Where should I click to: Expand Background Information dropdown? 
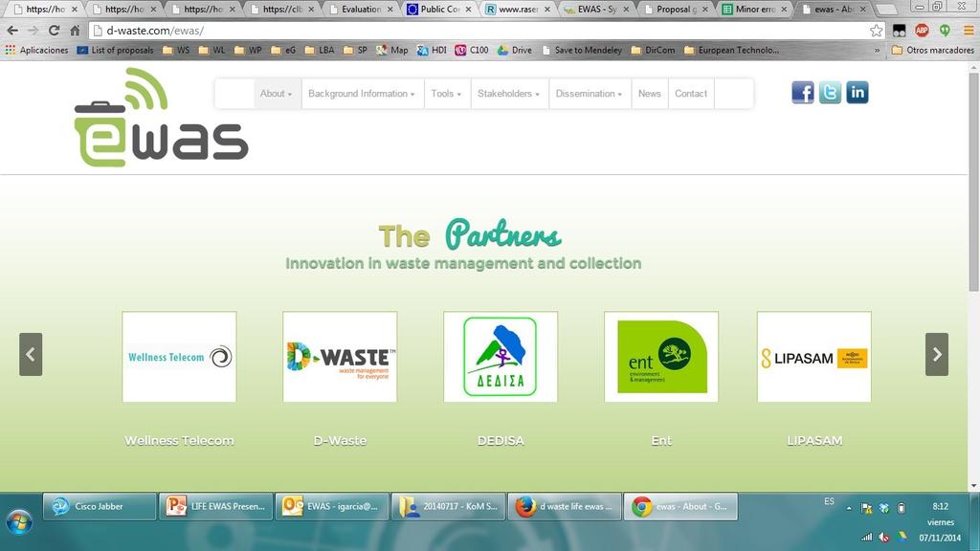(362, 94)
